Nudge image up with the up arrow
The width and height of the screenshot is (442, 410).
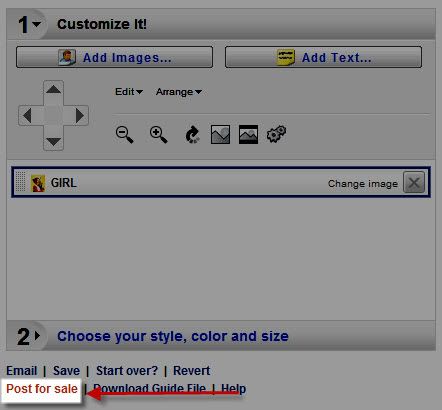coord(53,89)
